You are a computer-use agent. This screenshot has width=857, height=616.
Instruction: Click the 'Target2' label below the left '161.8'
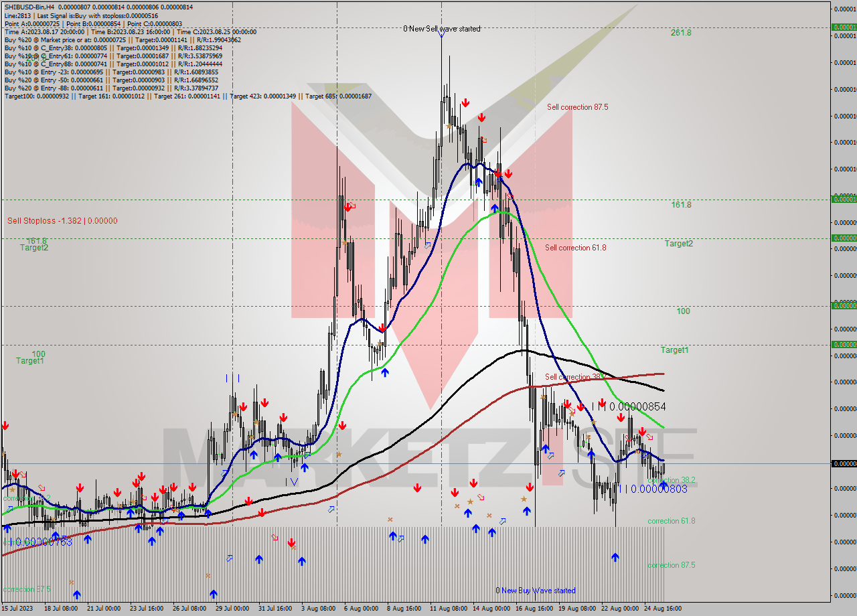coord(33,248)
